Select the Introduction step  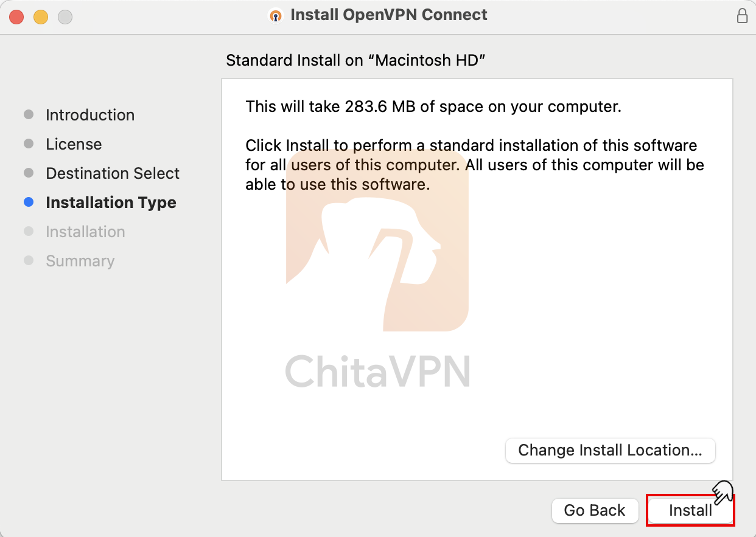coord(90,115)
